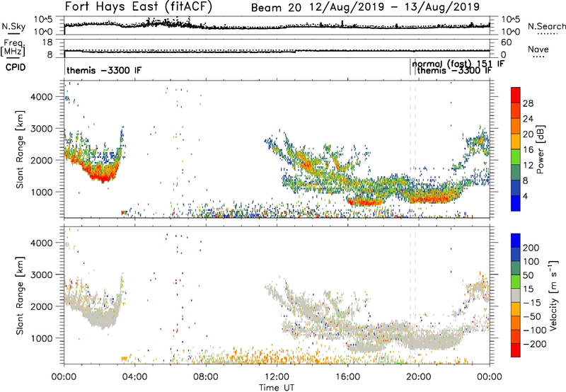Click the 'Fort Hays East (fitACF)' title
The height and width of the screenshot is (392, 566).
click(139, 7)
